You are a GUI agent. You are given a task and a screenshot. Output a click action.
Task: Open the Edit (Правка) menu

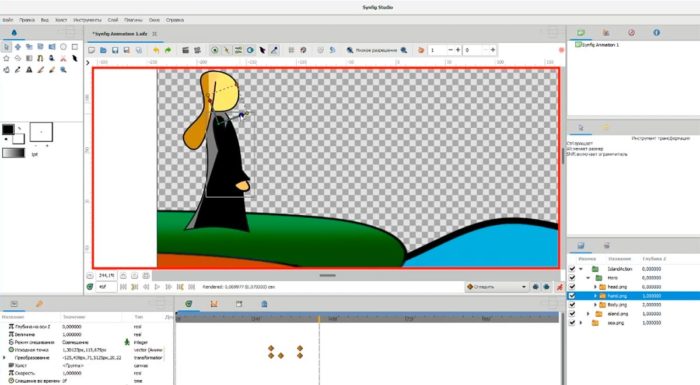(27, 20)
